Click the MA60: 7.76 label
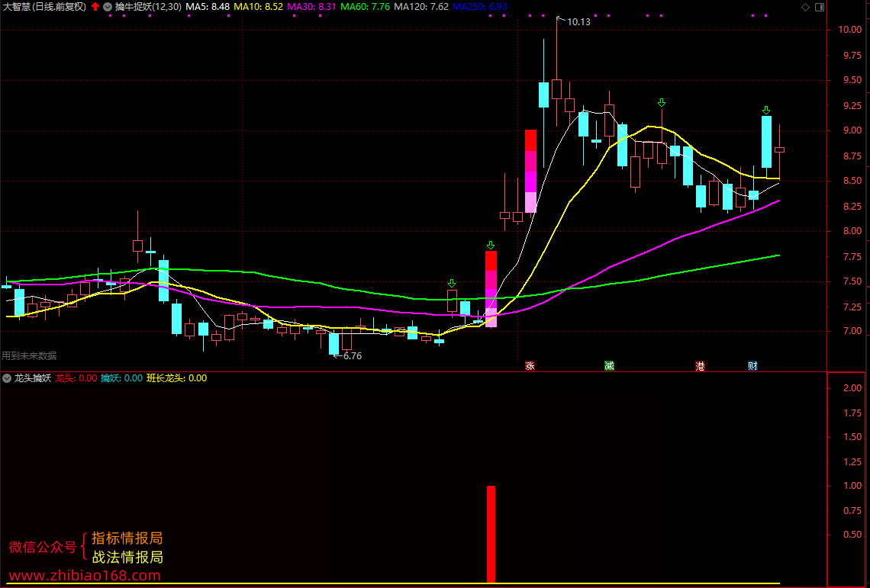 365,7
